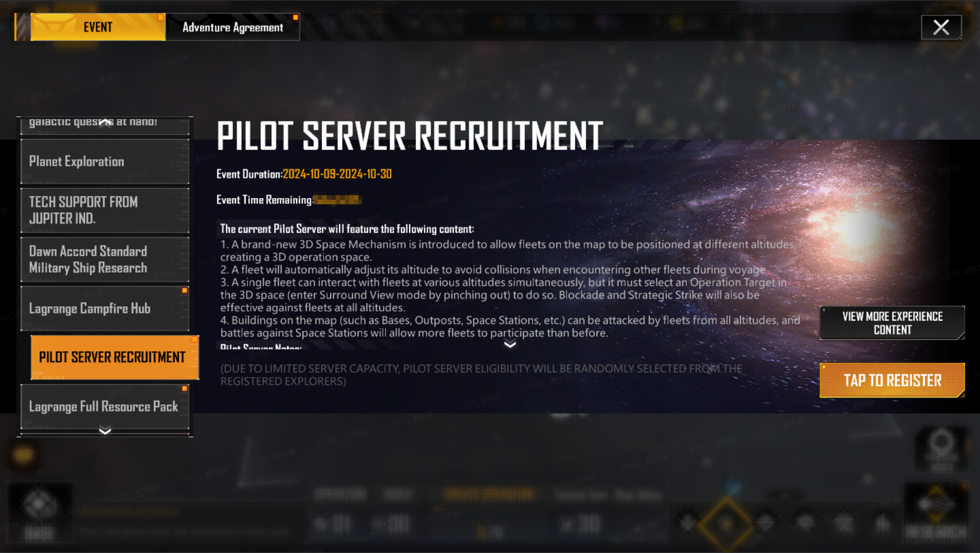This screenshot has height=553, width=980.
Task: Select PILOT SERVER RECRUITMENT entry
Action: pyautogui.click(x=115, y=357)
